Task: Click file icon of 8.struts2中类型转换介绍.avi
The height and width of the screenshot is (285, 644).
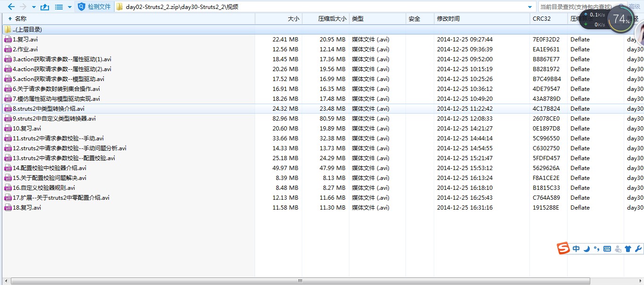Action: (8, 108)
